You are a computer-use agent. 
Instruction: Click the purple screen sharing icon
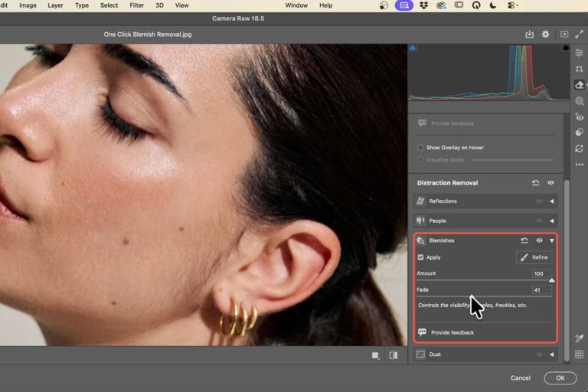(x=404, y=5)
